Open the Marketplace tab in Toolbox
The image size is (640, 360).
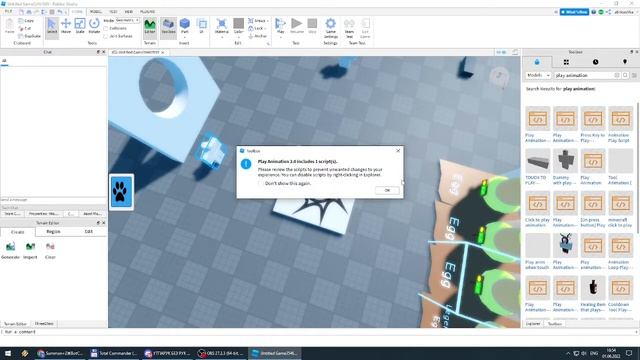537,62
